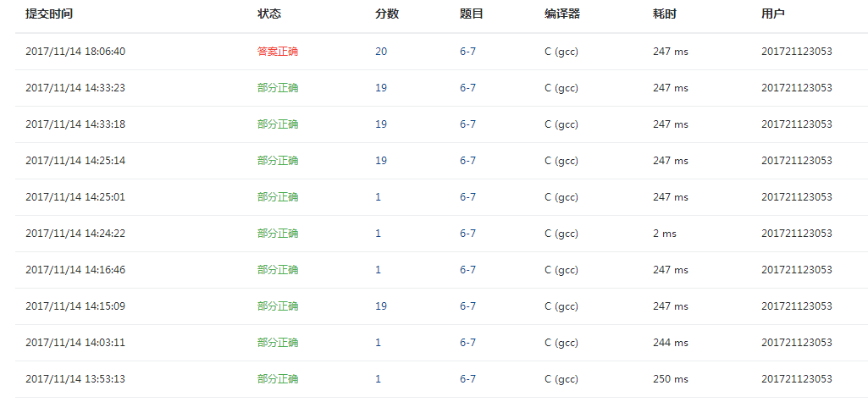Open score 1 link for 14:16:46 submission
Image resolution: width=868 pixels, height=402 pixels.
[378, 270]
